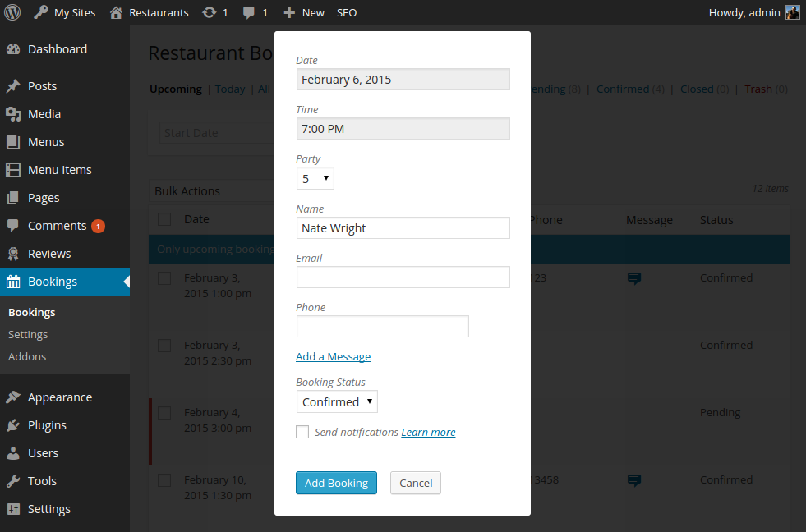Click the admin avatar thumbnail
Viewport: 806px width, 532px height.
coord(792,12)
